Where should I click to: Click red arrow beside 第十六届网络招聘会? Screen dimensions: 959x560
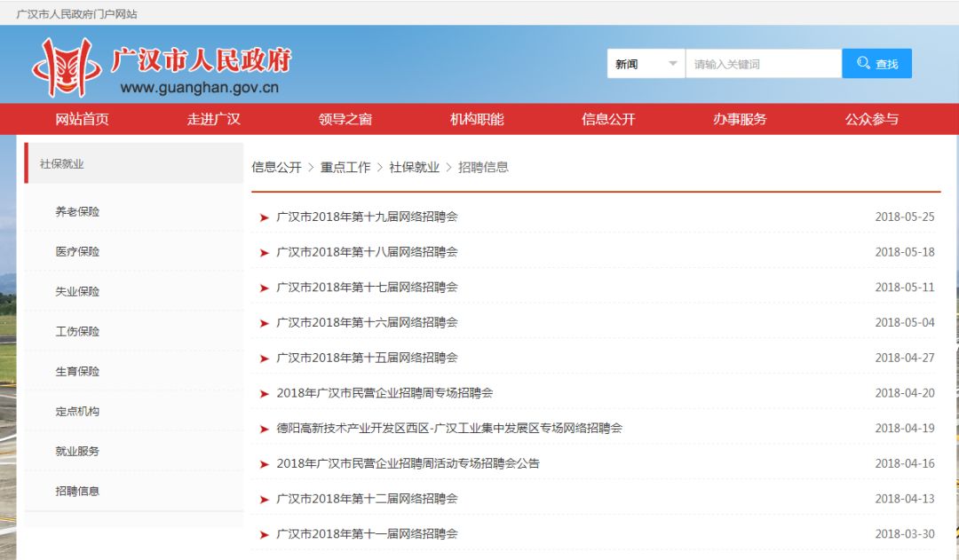pyautogui.click(x=264, y=323)
